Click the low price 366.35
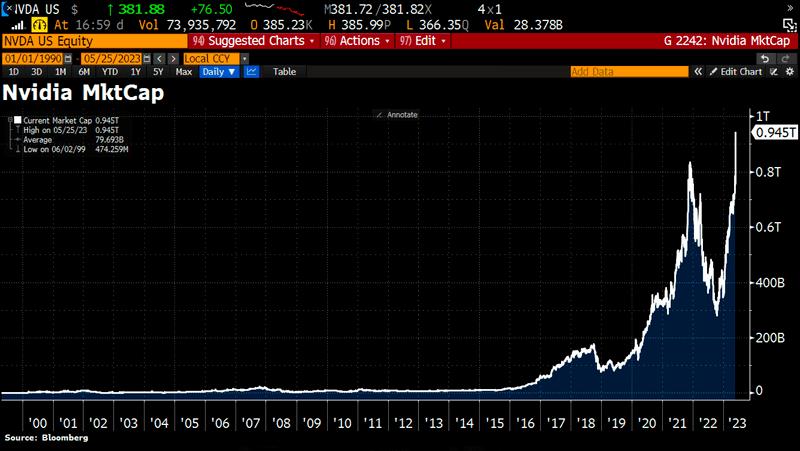The height and width of the screenshot is (451, 800). tap(440, 25)
